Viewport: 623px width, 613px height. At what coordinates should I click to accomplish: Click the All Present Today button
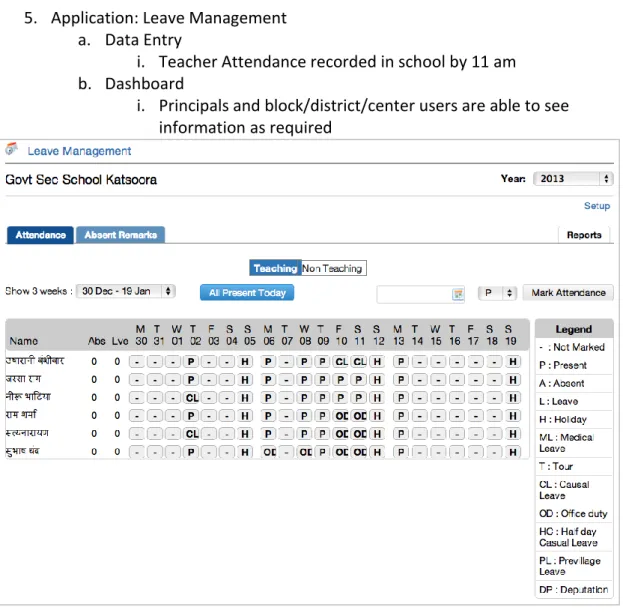point(247,293)
